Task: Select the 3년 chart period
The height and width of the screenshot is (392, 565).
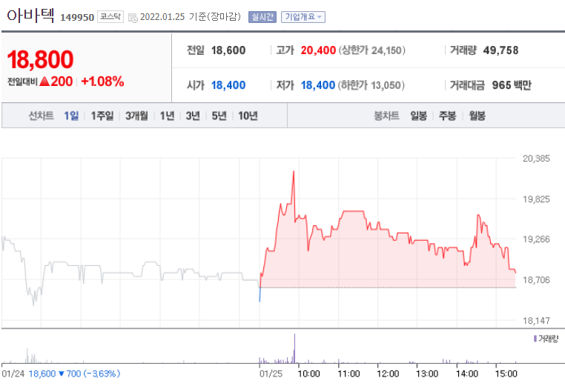Action: [x=193, y=116]
